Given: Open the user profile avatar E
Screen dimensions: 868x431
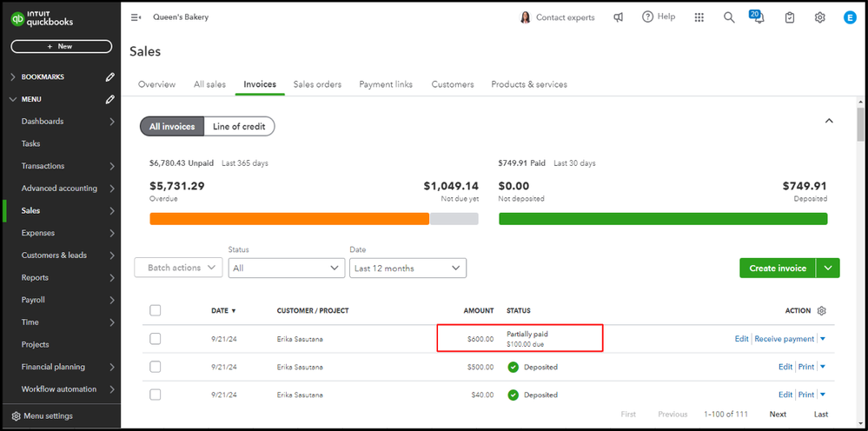Looking at the screenshot, I should 850,17.
